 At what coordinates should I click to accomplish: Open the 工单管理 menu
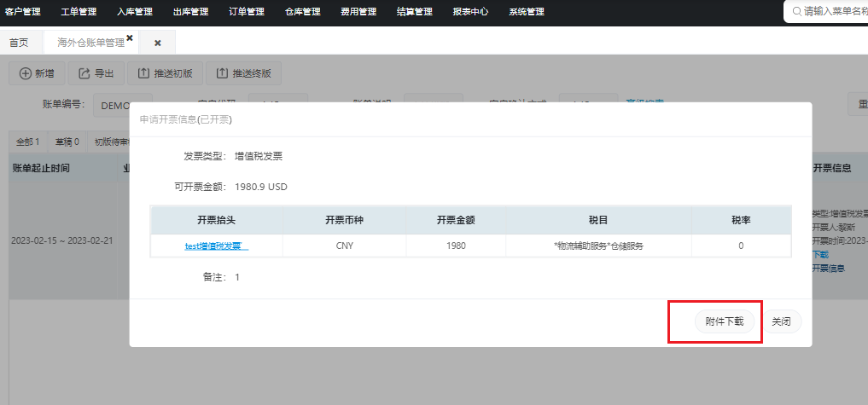(79, 12)
